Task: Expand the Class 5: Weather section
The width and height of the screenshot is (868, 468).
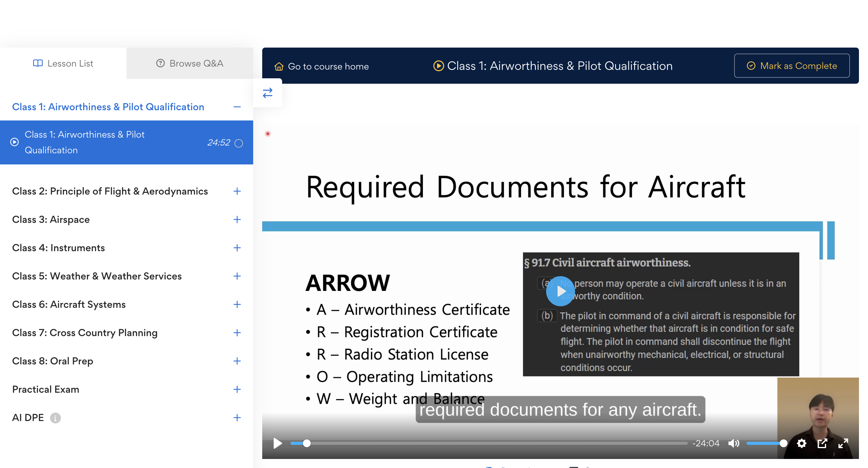Action: tap(237, 276)
